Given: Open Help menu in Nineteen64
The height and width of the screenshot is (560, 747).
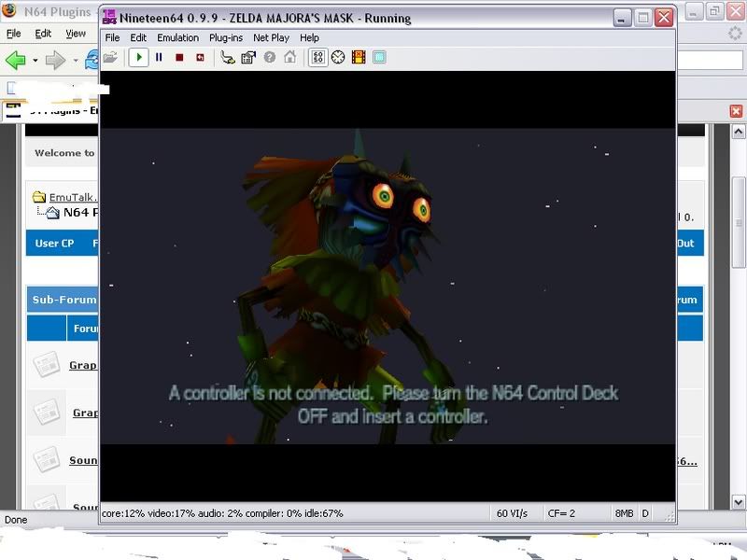Looking at the screenshot, I should 309,37.
